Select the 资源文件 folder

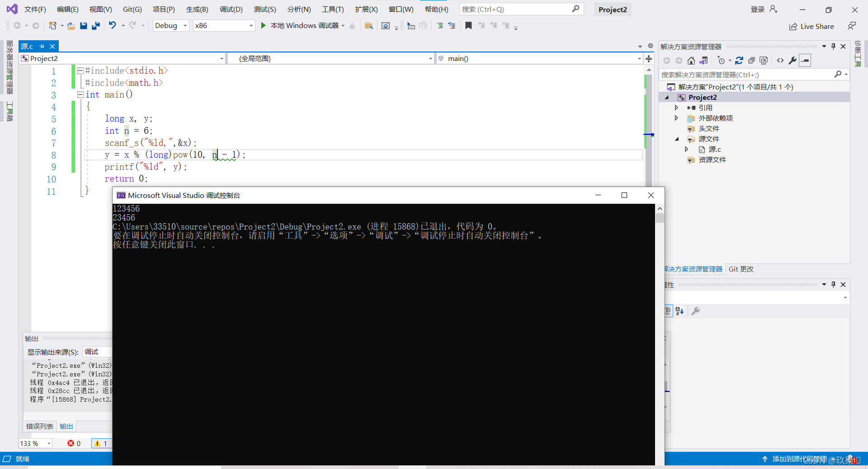(712, 160)
